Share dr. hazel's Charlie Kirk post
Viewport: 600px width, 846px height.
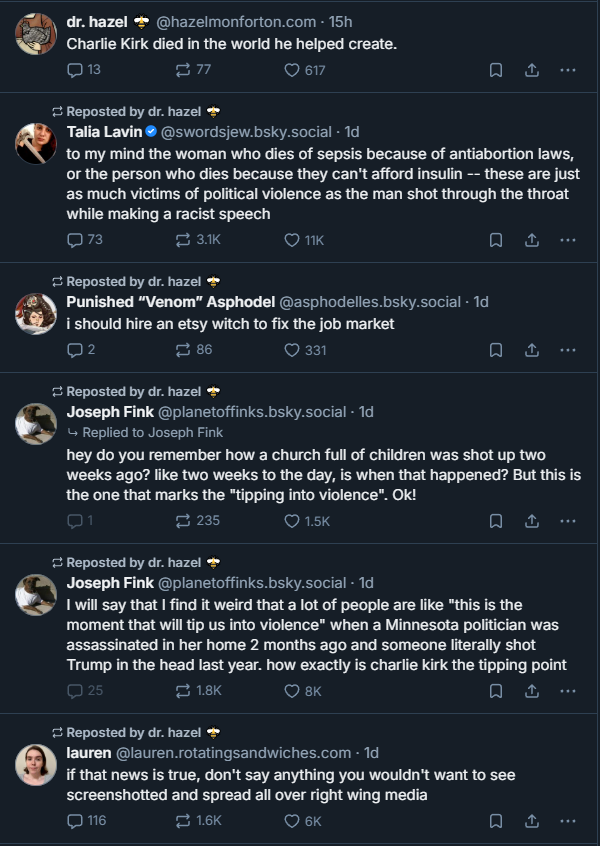click(532, 70)
